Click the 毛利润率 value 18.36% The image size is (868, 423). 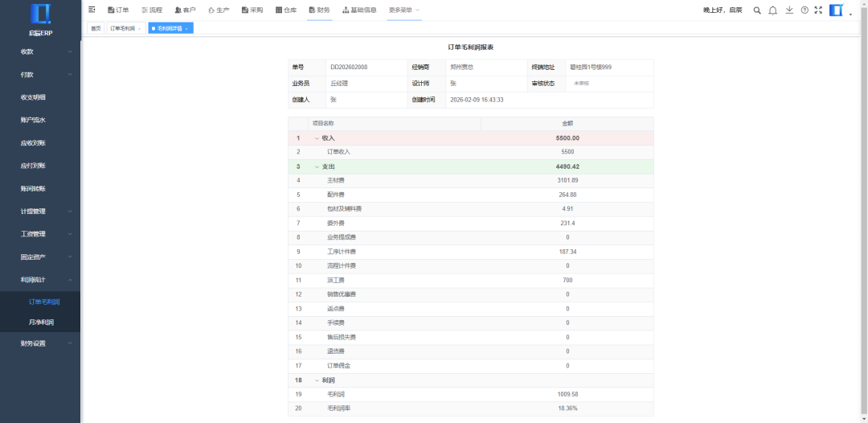[567, 409]
